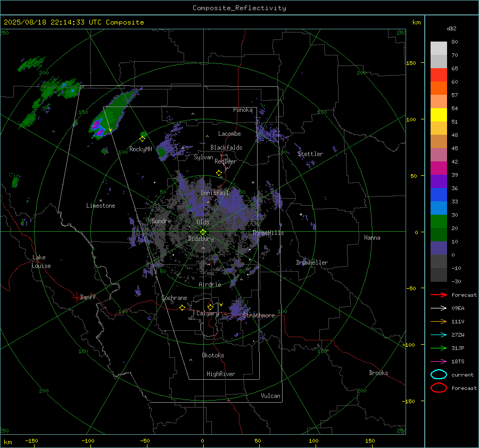Click the Limestone label

tap(101, 206)
